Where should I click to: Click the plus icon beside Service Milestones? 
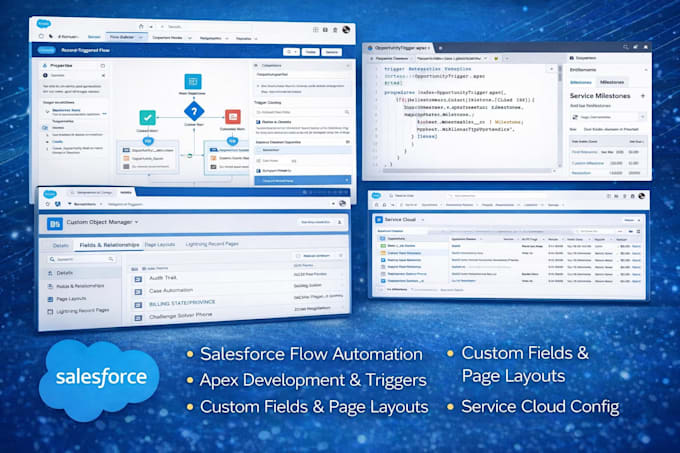click(643, 96)
